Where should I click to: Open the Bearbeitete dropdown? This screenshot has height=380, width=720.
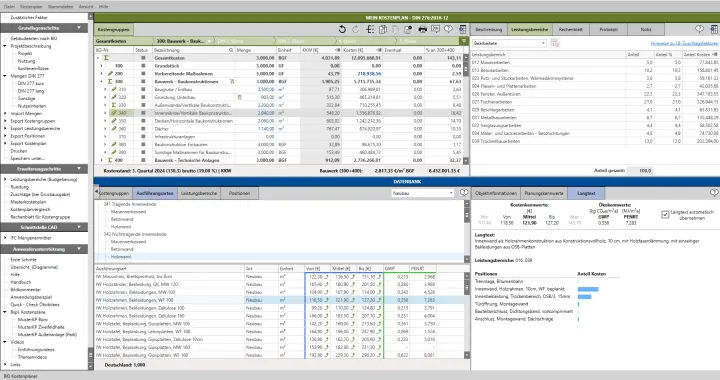click(x=509, y=43)
